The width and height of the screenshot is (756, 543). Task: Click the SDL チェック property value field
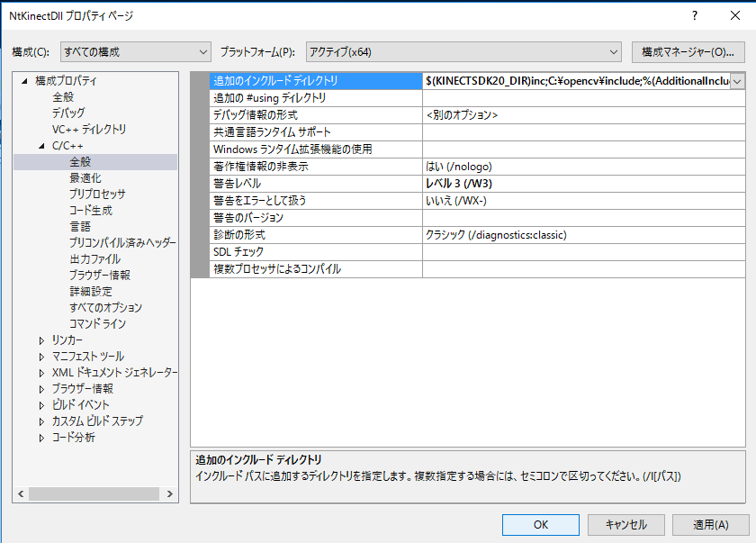click(x=583, y=252)
